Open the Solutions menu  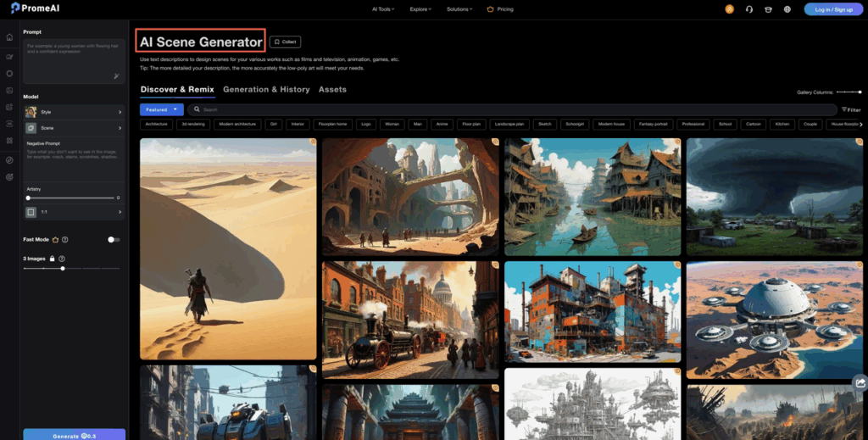459,8
